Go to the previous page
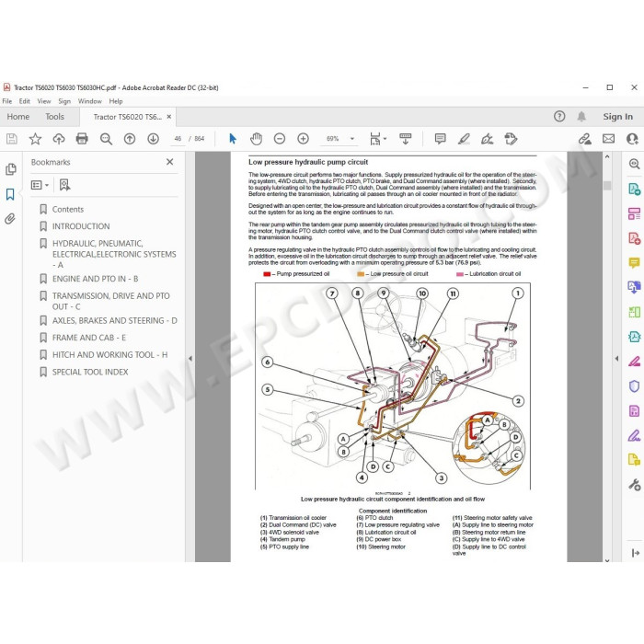Screen dimensions: 644x644 tap(130, 139)
